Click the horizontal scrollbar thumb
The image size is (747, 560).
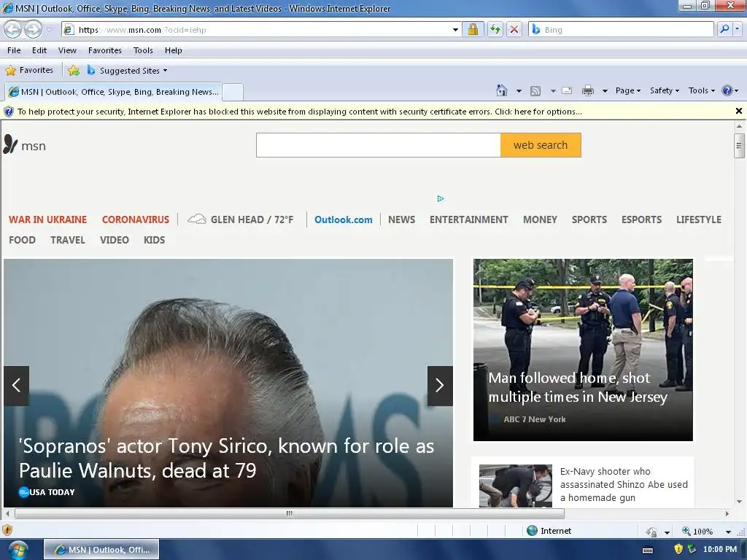[290, 513]
